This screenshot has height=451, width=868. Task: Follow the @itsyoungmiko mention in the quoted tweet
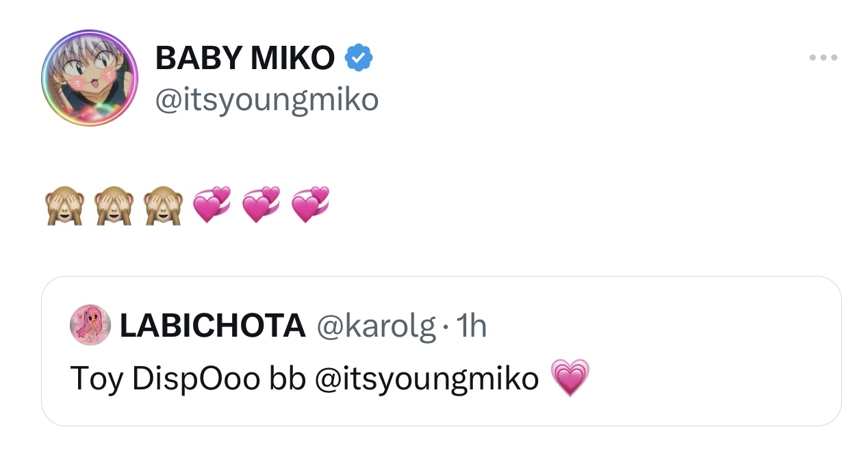426,379
